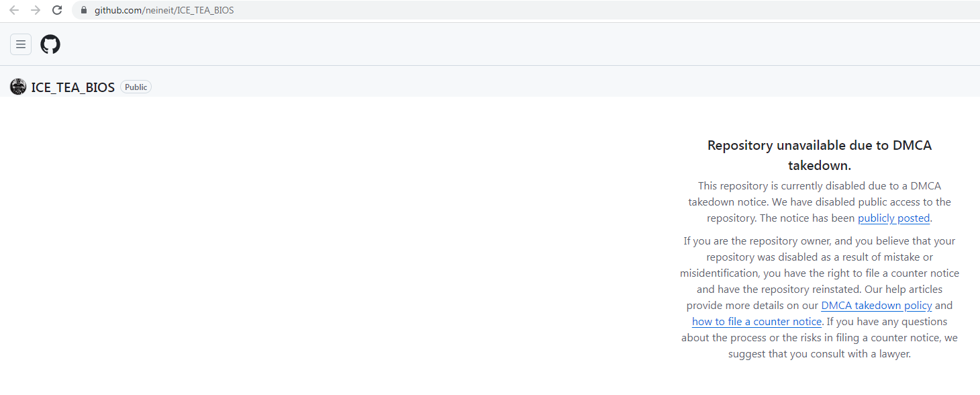Open the 'publicly posted' notice link

893,218
